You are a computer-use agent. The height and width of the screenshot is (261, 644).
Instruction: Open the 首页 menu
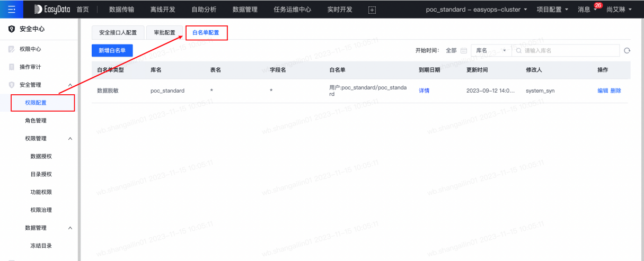tap(83, 10)
